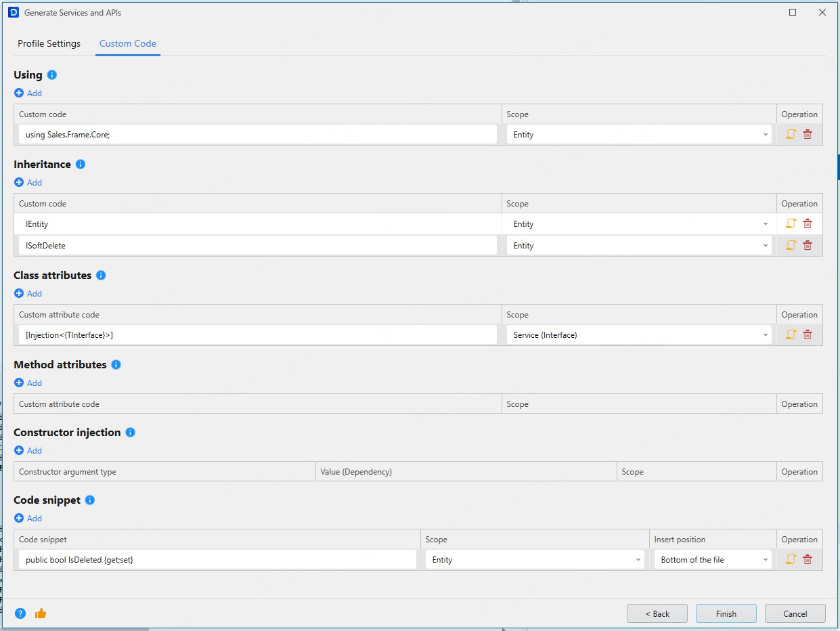Delete the ISoftDelete inheritance row
Screen dimensions: 840x631
808,246
